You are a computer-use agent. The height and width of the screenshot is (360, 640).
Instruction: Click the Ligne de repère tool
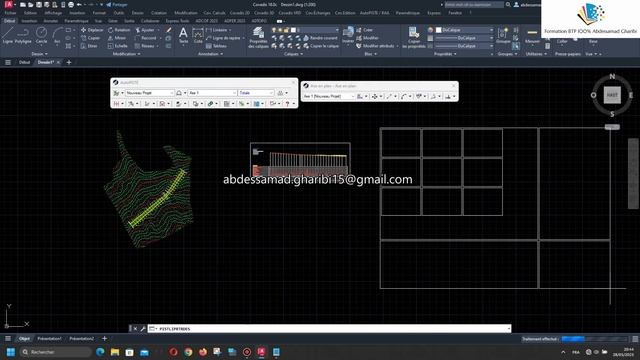tap(224, 38)
